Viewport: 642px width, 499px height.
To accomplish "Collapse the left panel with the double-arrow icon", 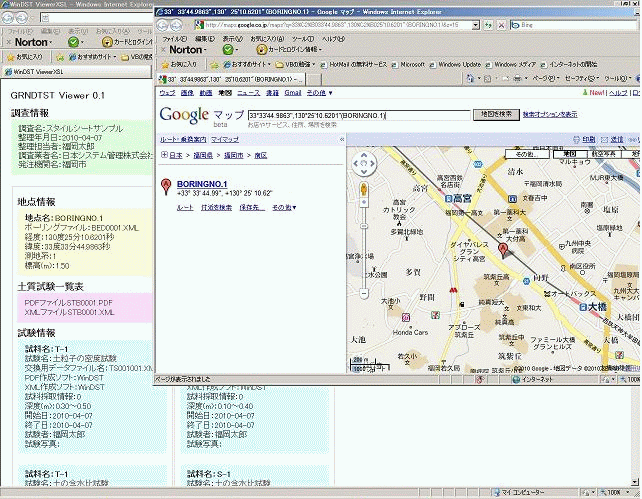I will (x=342, y=140).
